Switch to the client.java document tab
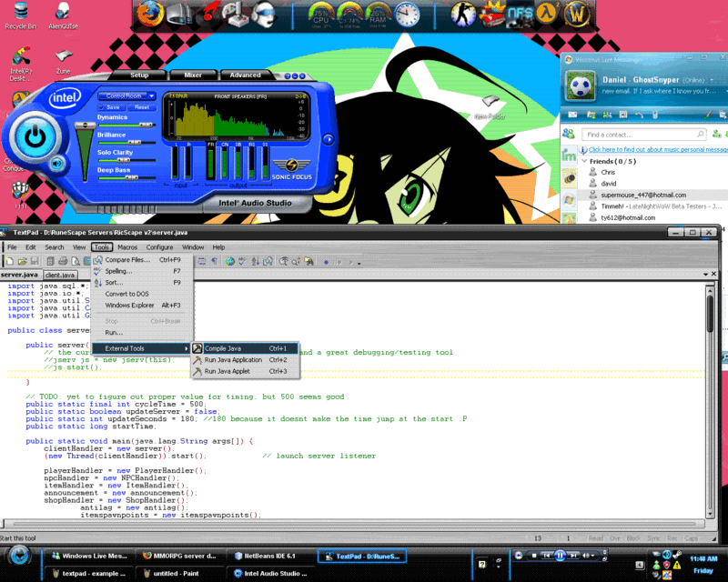The image size is (728, 582). [59, 274]
